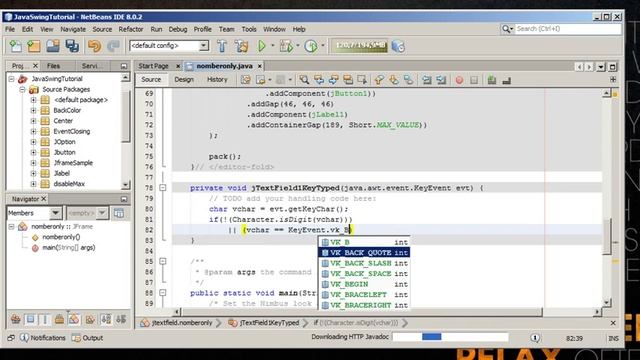Toggle Sort by Name in the Navigator
Image resolution: width=640 pixels, height=360 pixels.
(x=106, y=319)
